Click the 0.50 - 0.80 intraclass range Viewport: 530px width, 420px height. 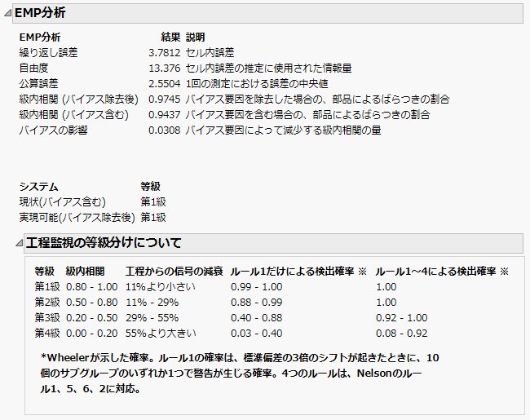(91, 303)
